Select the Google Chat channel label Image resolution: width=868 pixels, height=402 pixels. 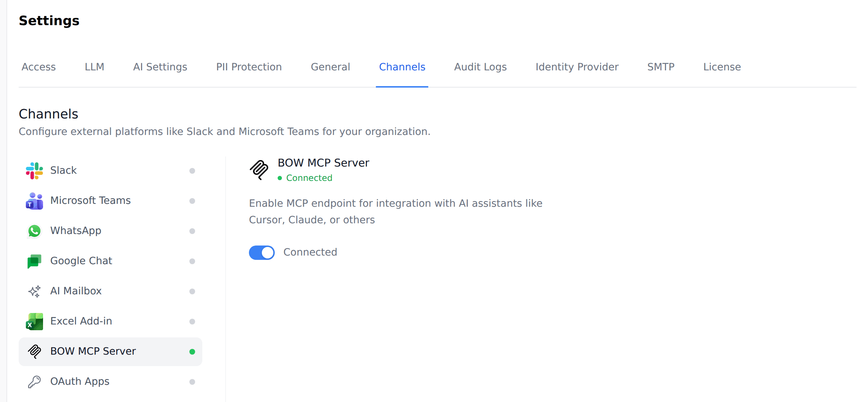81,261
